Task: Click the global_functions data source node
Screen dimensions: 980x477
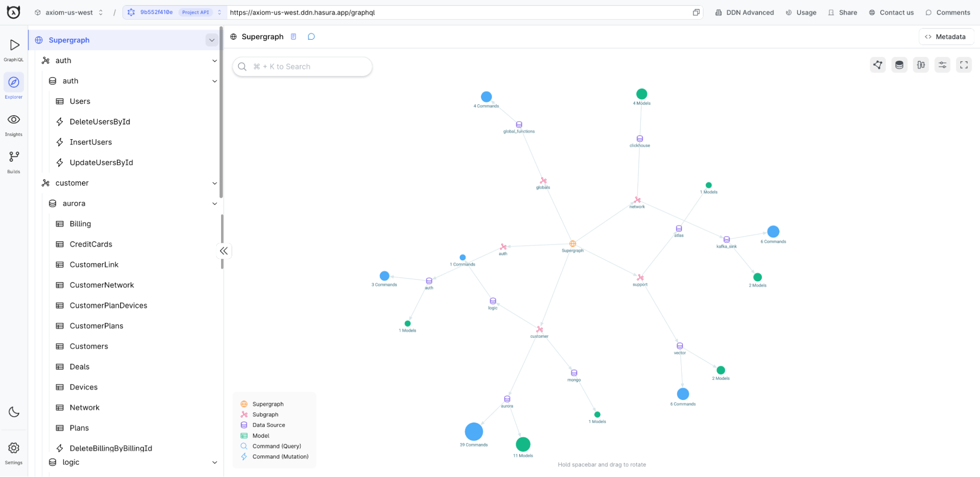Action: [519, 125]
